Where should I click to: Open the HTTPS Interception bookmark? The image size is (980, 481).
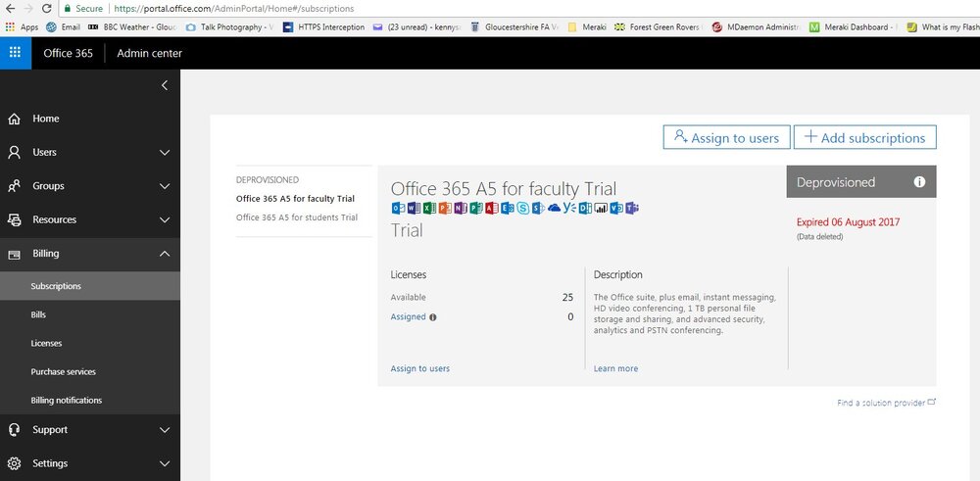click(x=323, y=26)
